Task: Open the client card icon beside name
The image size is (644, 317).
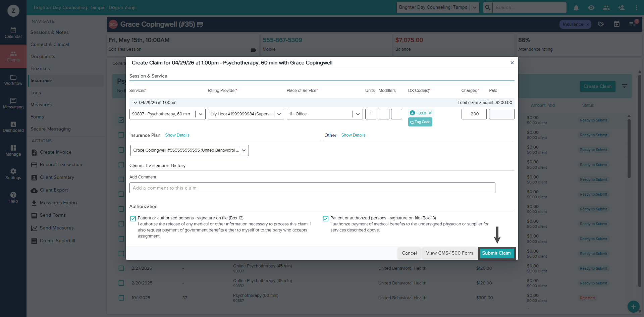Action: (x=200, y=24)
